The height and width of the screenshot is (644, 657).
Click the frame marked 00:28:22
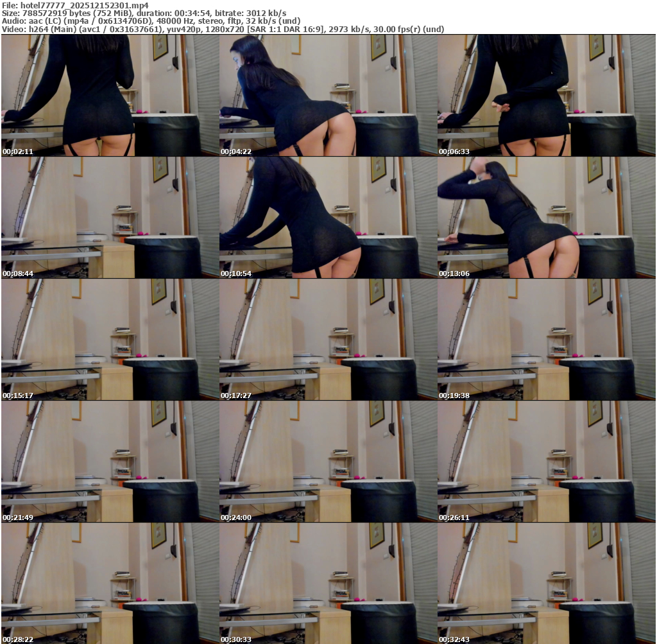pyautogui.click(x=110, y=583)
